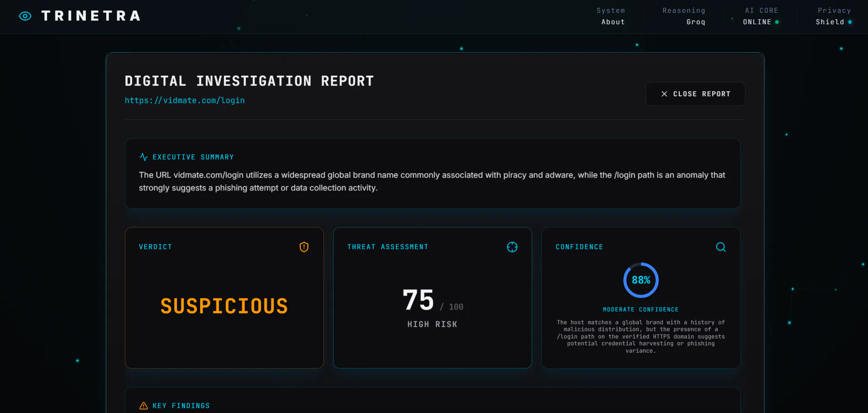
Task: Click the '/ 100' score denominator
Action: click(x=452, y=307)
